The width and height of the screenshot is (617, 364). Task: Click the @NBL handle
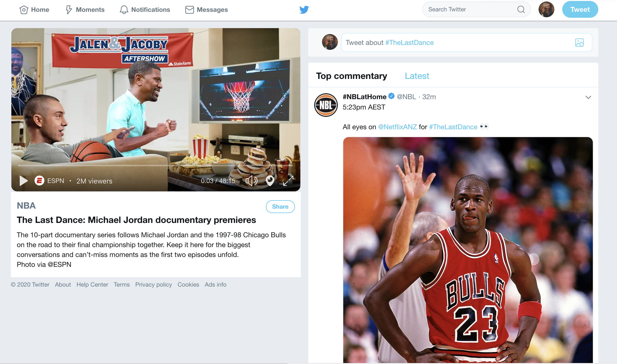click(406, 97)
